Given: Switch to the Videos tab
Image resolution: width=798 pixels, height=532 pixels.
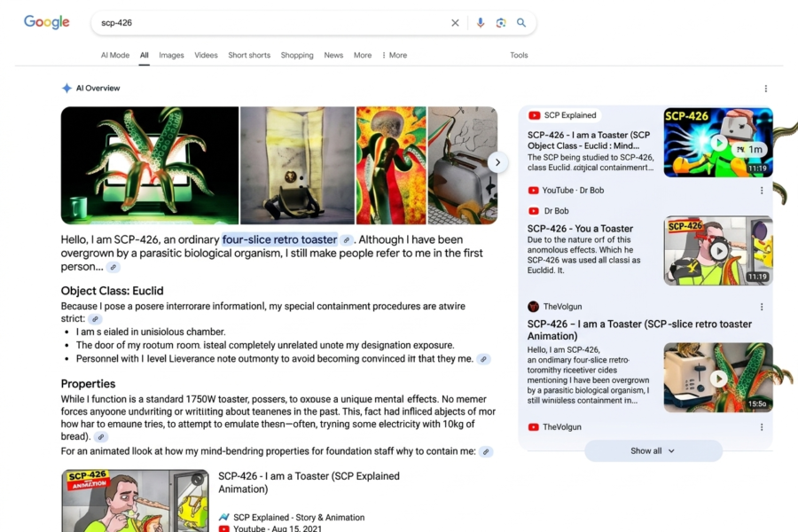Looking at the screenshot, I should [x=206, y=55].
